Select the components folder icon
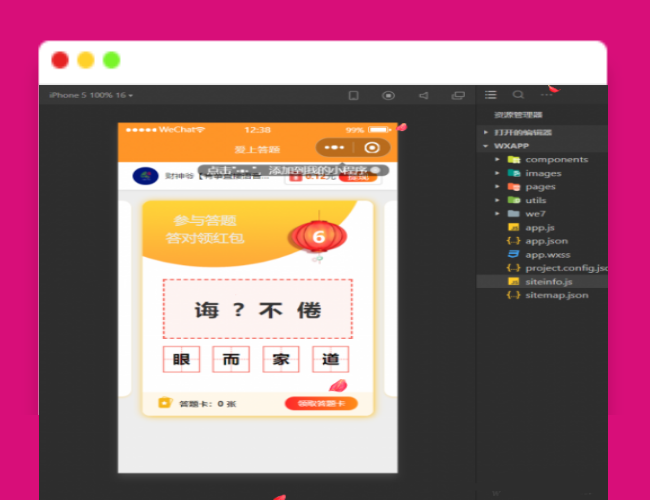The width and height of the screenshot is (650, 500). (514, 159)
